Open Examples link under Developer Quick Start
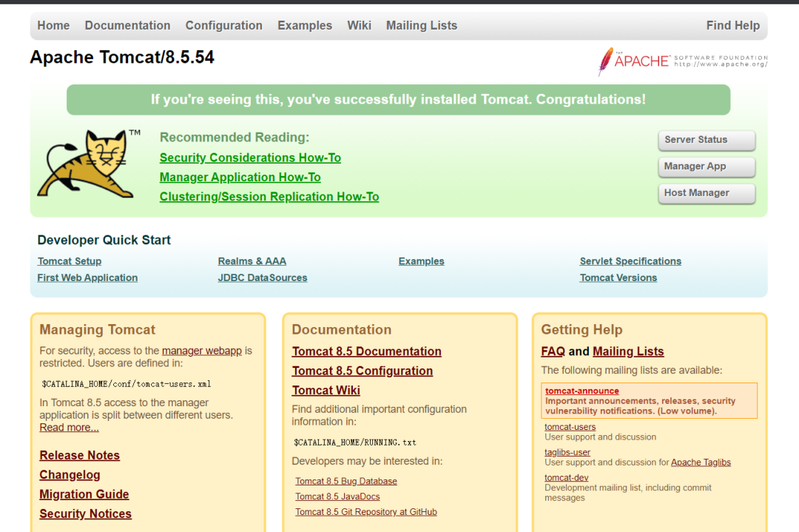Viewport: 799px width, 532px height. 422,261
